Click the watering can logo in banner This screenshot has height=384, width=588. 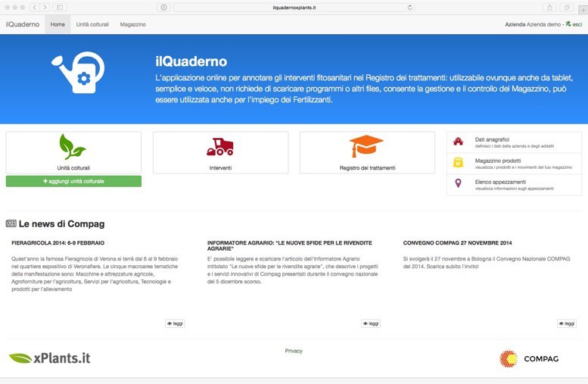click(x=78, y=73)
